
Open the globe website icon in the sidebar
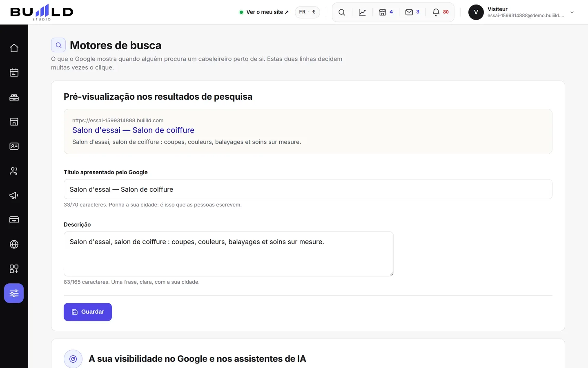click(14, 245)
